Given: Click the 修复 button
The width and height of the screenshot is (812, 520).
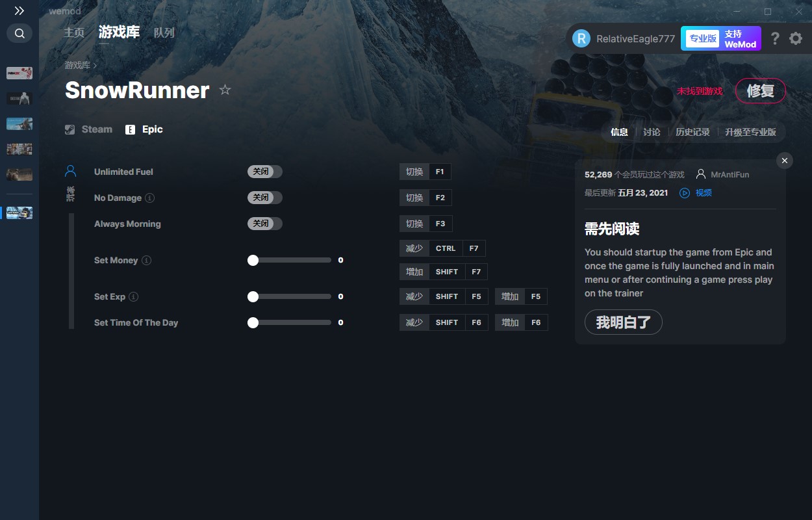Looking at the screenshot, I should click(x=760, y=91).
